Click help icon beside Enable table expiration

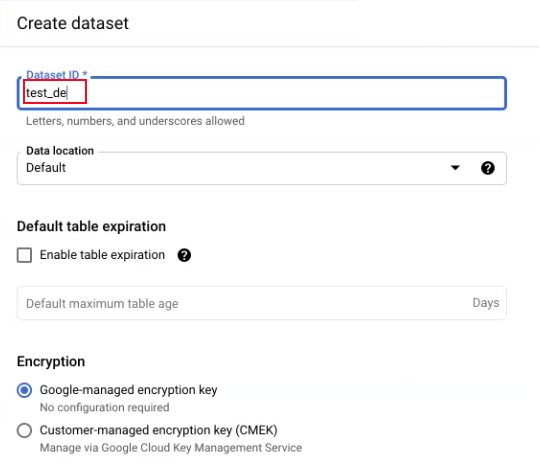click(x=184, y=255)
